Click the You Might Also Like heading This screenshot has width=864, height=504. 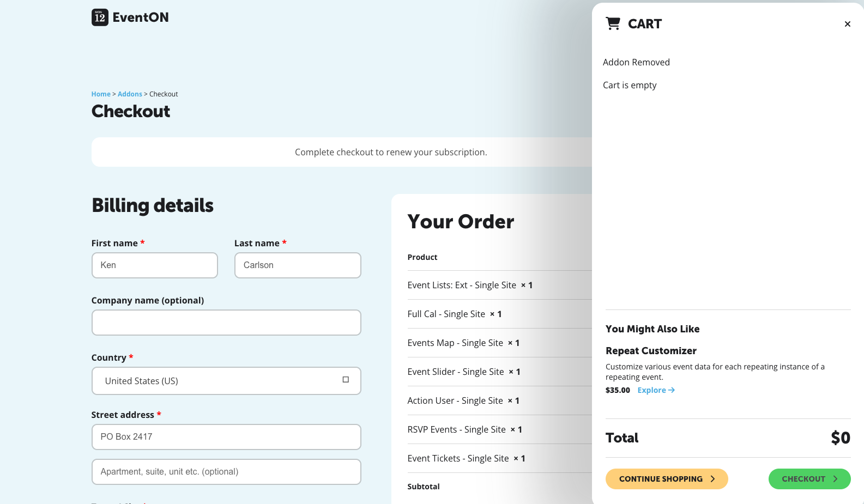pyautogui.click(x=652, y=329)
